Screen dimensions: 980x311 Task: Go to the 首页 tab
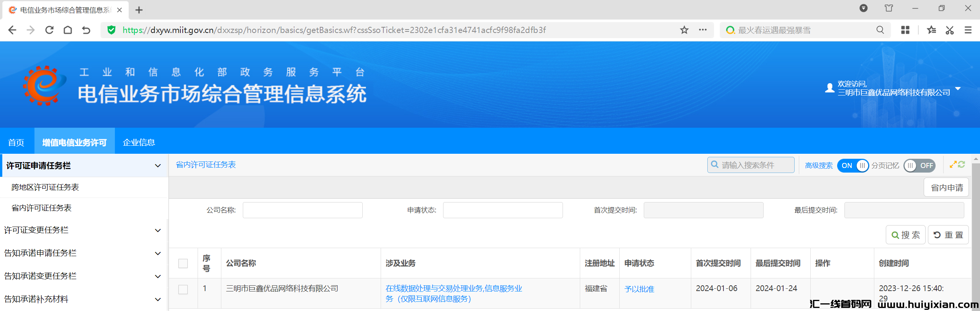pyautogui.click(x=16, y=142)
